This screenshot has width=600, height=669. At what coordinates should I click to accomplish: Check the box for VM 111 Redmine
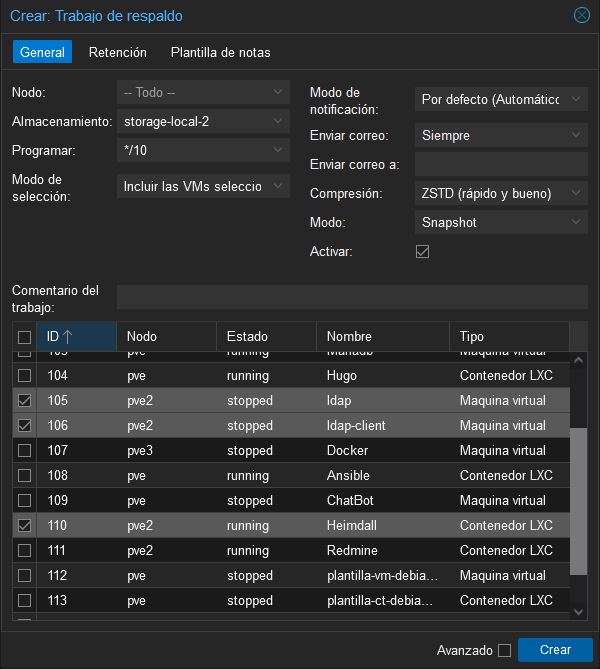[24, 550]
